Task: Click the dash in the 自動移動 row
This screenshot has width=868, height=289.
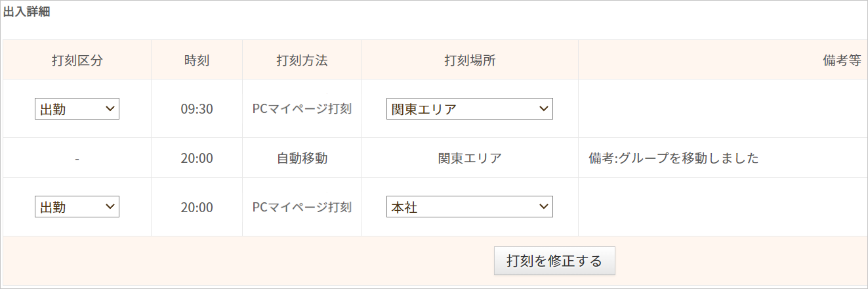Action: coord(77,158)
